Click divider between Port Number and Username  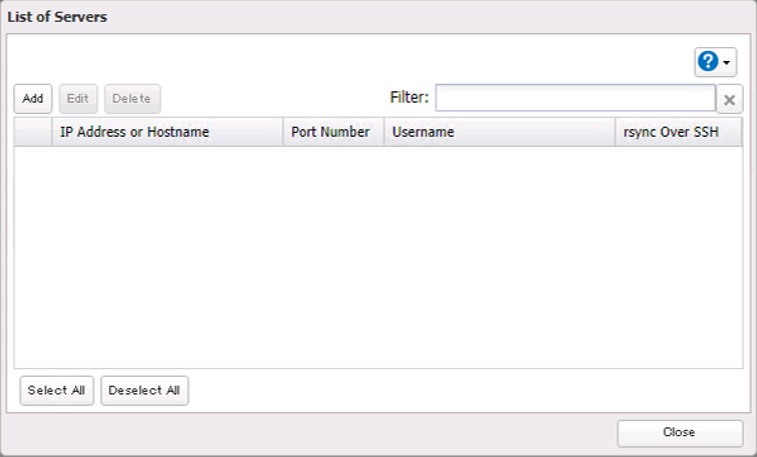tap(384, 132)
